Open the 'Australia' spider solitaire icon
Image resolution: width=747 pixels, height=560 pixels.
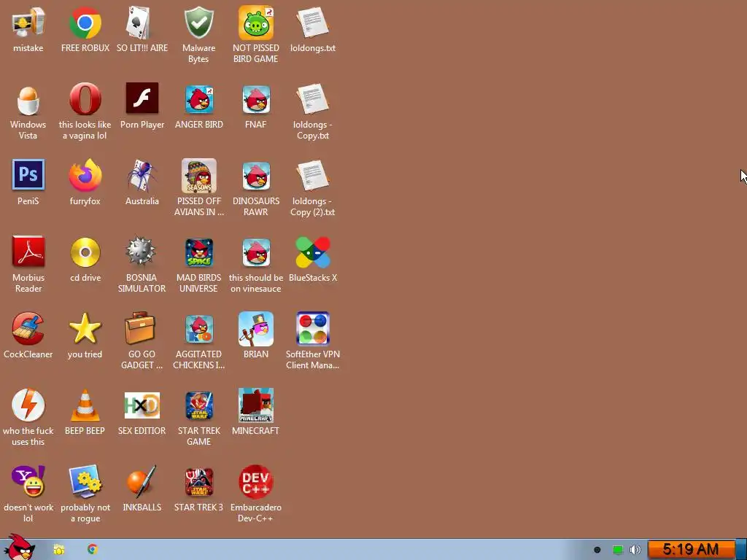(142, 176)
